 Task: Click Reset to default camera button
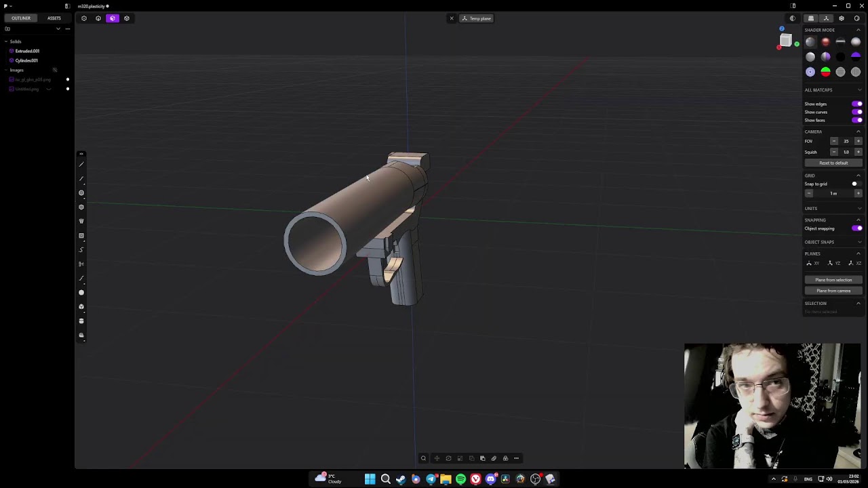833,163
